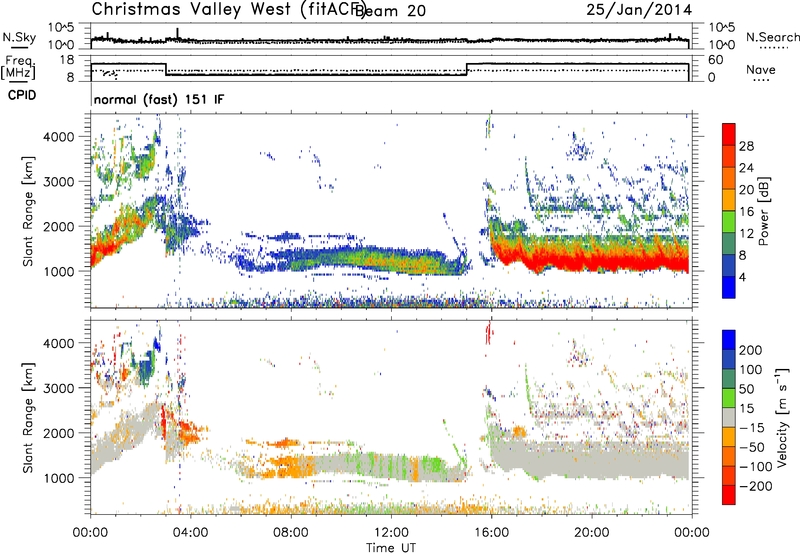Click the 'CPID' label
Screen dimensions: 800x554
[22, 95]
